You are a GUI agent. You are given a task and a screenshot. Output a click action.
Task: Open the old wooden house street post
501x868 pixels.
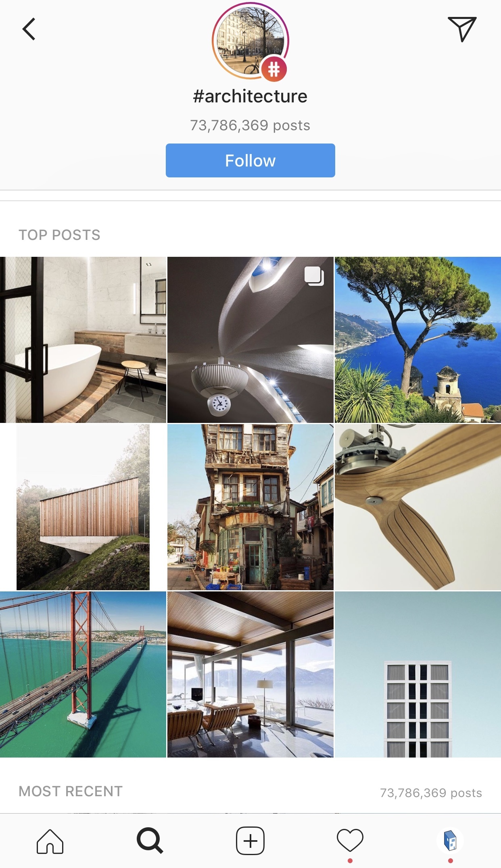pyautogui.click(x=250, y=507)
